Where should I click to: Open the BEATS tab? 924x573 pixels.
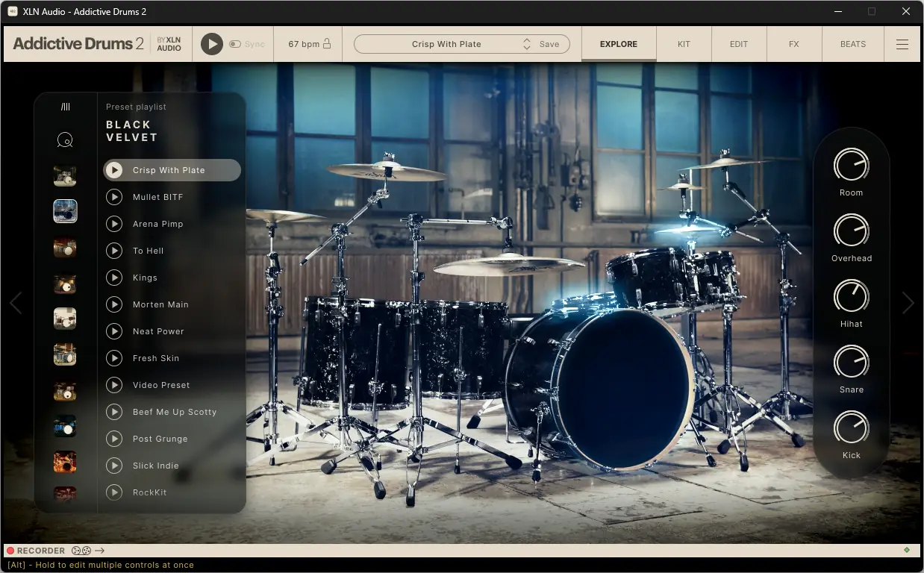(852, 44)
